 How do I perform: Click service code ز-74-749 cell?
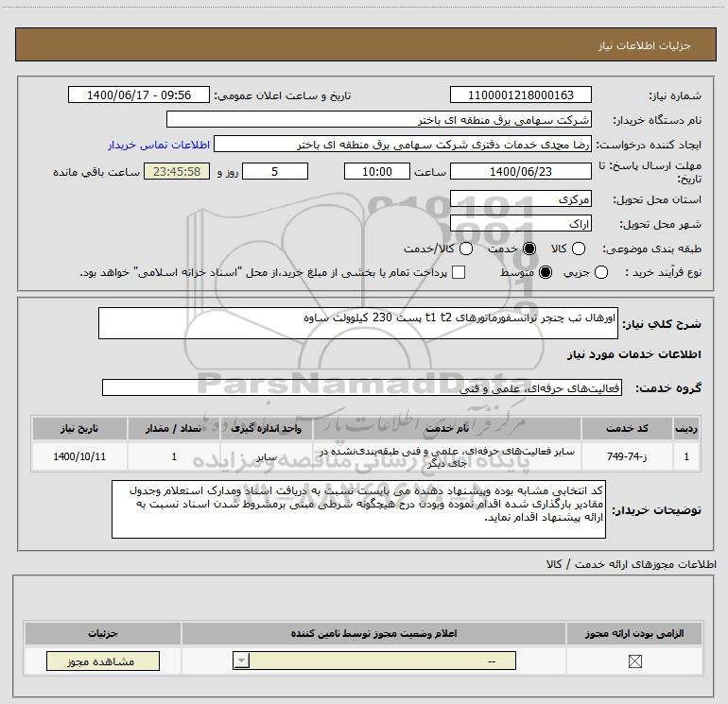tap(627, 456)
